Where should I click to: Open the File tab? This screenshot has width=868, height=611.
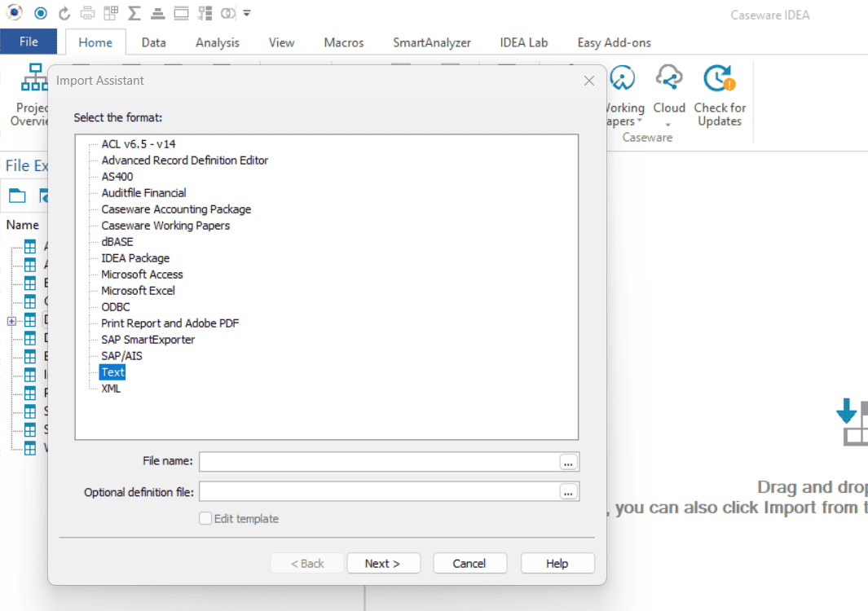point(29,42)
